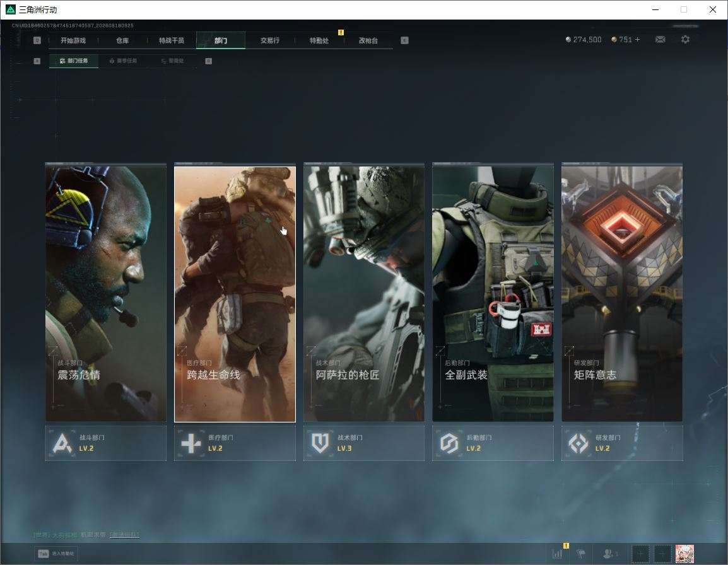Viewport: 728px width, 565px height.
Task: Click the yellow alert badge above 特勤处
Action: [341, 32]
